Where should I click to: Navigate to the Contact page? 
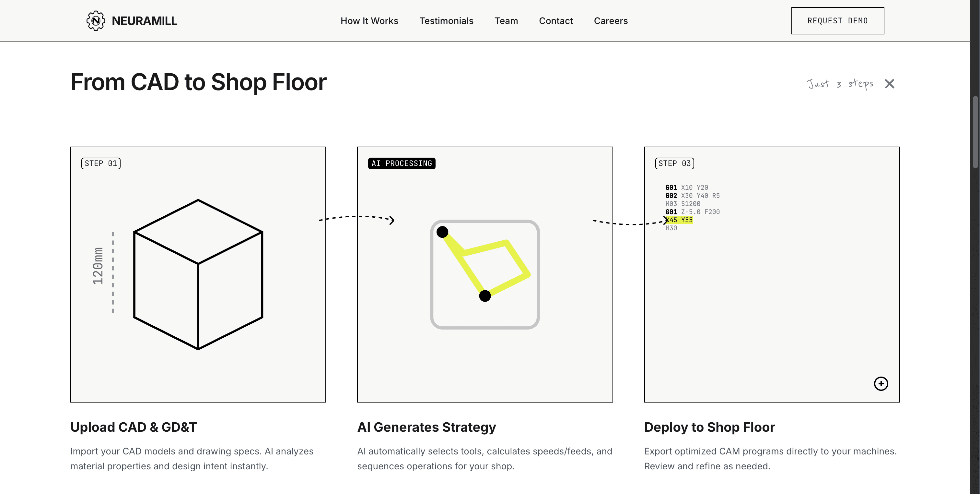point(556,21)
